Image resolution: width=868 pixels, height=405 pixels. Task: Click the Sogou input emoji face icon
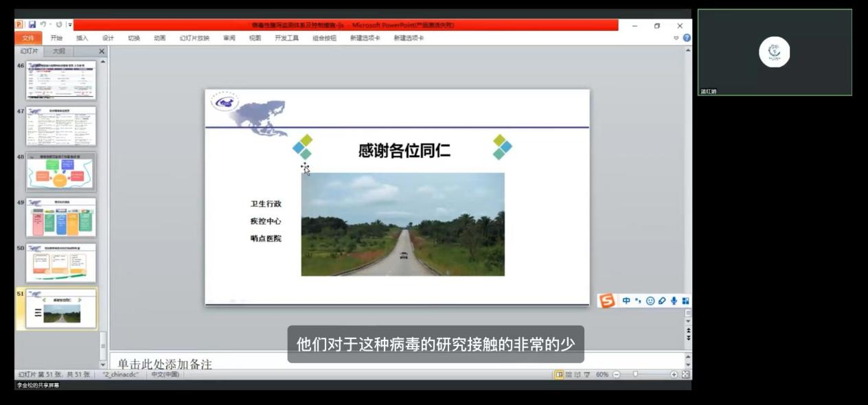click(650, 301)
